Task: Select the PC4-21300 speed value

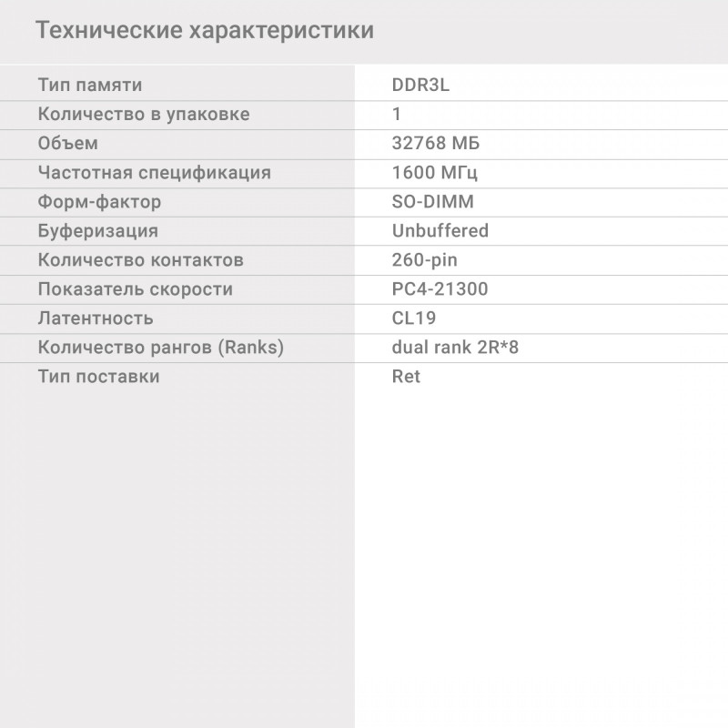Action: [440, 289]
